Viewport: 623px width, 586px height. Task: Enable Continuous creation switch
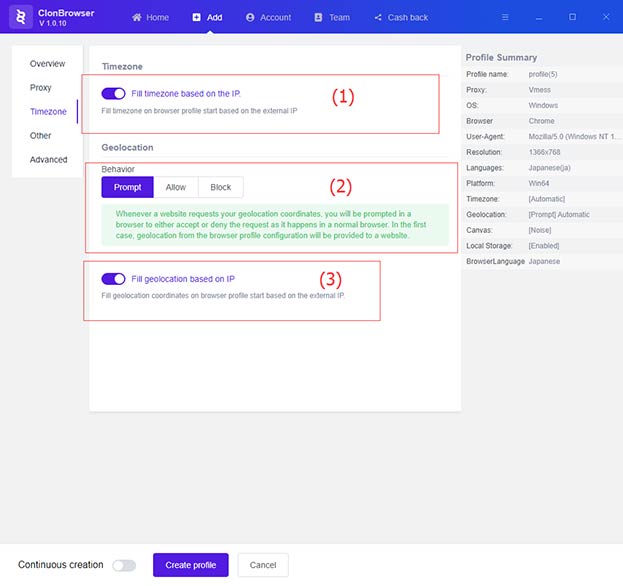(x=124, y=565)
